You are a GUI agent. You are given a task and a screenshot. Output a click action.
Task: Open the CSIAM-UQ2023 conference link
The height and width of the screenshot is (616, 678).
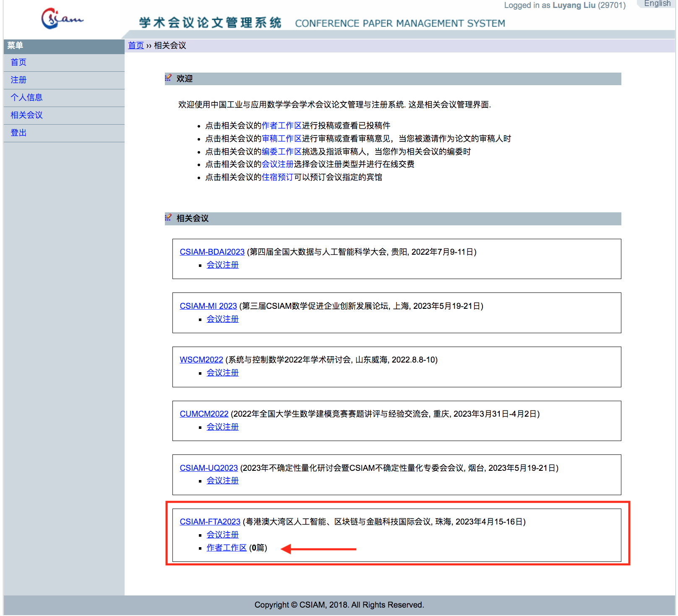(x=209, y=468)
